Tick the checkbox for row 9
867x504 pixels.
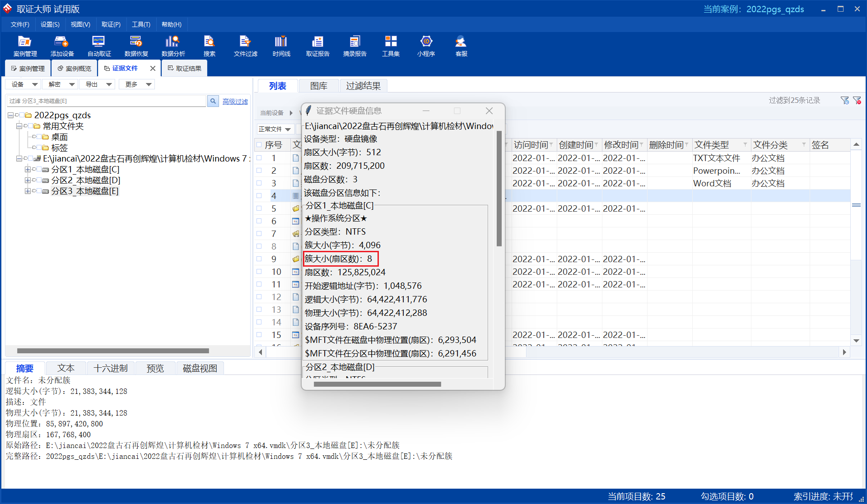coord(259,259)
